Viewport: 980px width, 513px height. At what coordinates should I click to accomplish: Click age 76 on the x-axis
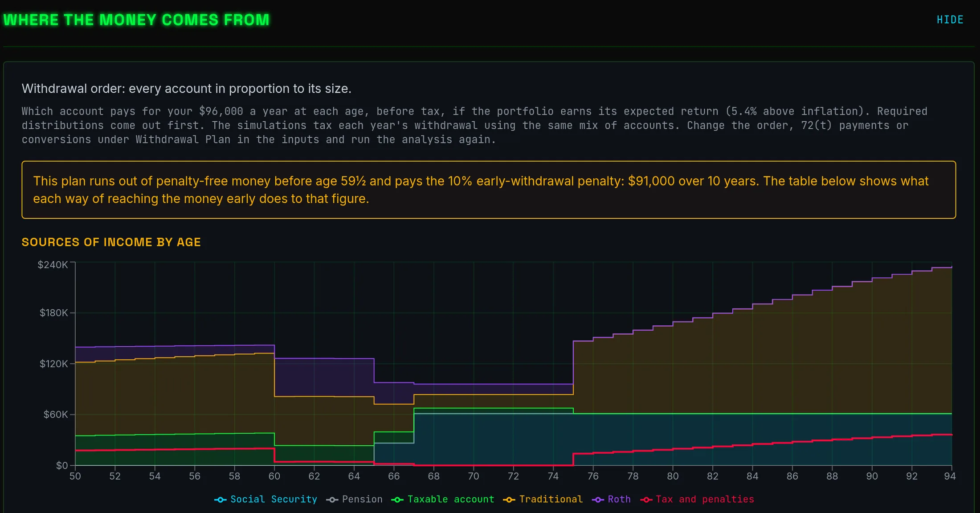(x=593, y=476)
